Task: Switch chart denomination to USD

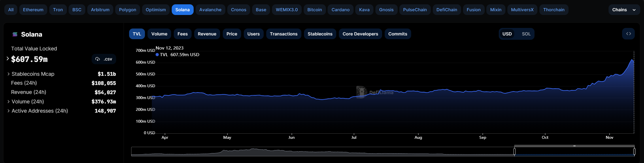Action: pyautogui.click(x=507, y=34)
